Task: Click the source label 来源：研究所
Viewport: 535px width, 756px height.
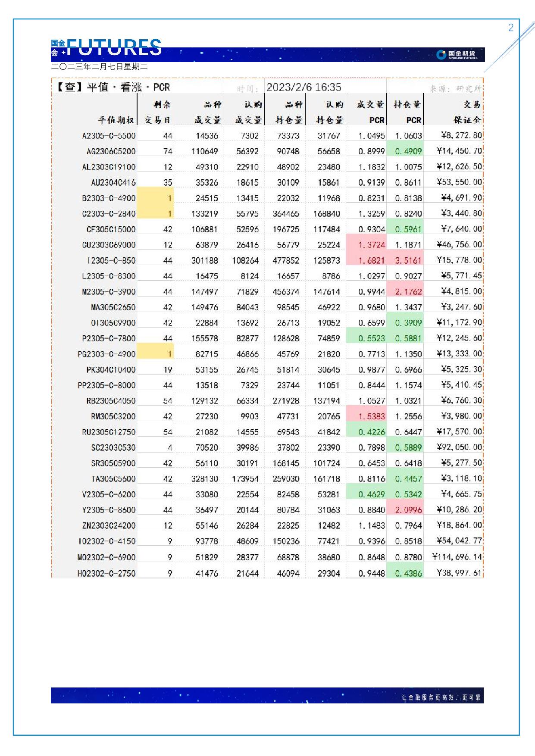Action: pos(455,89)
